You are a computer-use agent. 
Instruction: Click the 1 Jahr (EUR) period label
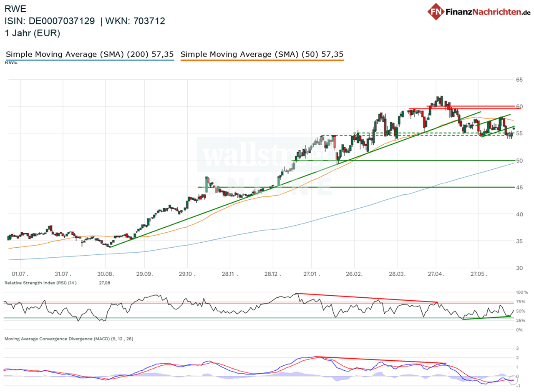pos(32,33)
